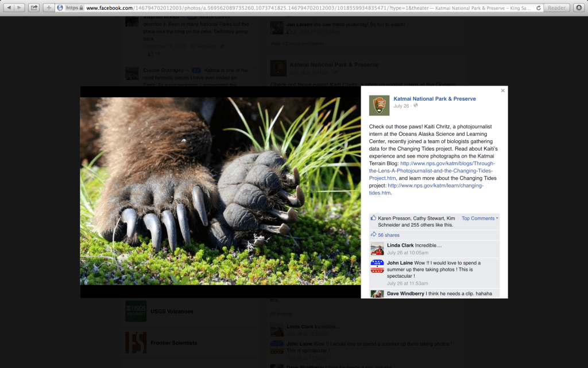This screenshot has height=368, width=588.
Task: Close the photo viewer overlay
Action: coord(502,90)
